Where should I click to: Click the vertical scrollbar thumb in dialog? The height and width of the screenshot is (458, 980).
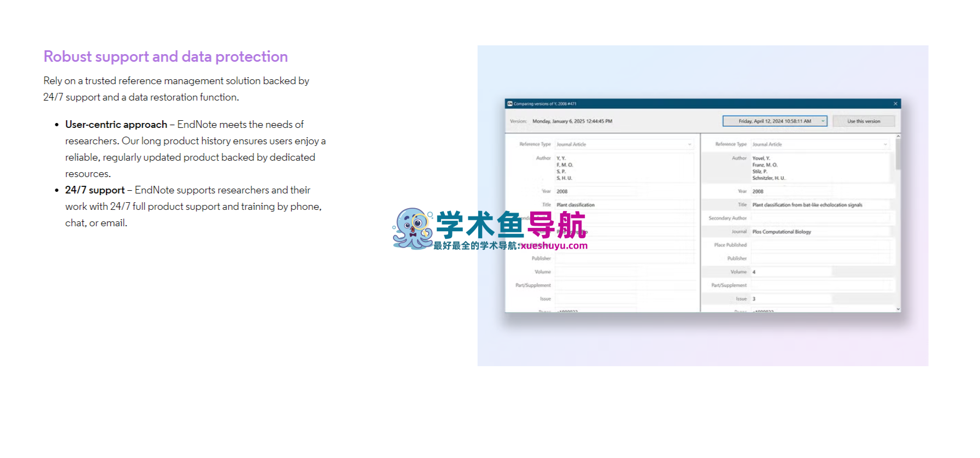[x=898, y=154]
